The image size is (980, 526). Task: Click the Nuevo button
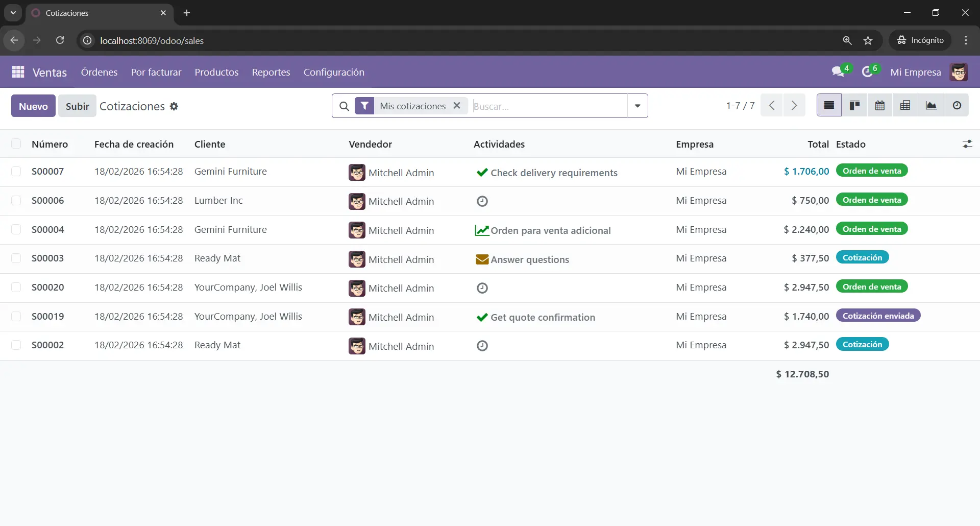point(33,106)
